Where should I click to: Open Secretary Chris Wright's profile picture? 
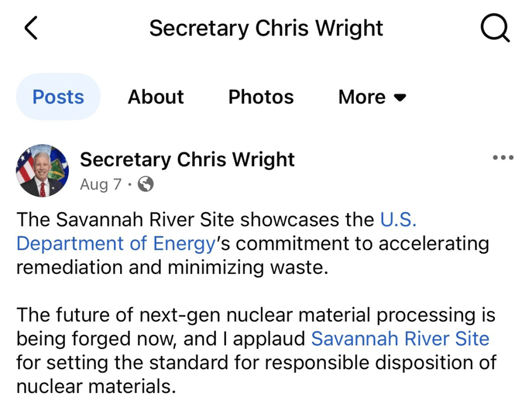(x=43, y=171)
